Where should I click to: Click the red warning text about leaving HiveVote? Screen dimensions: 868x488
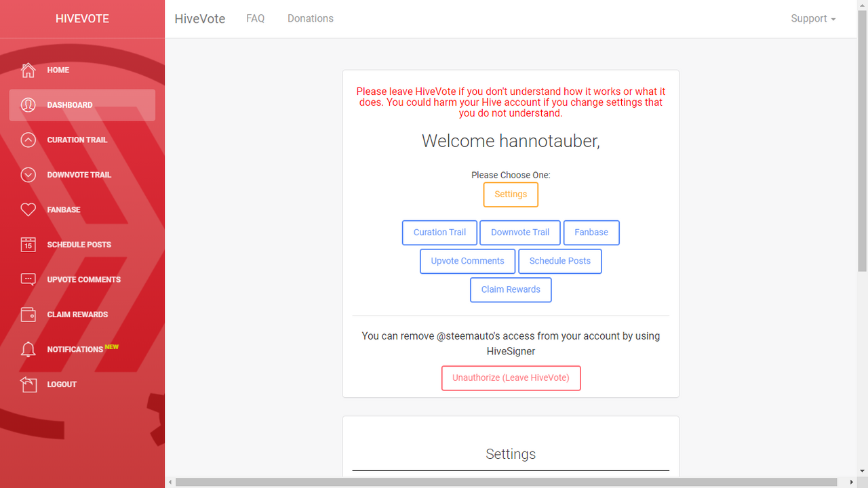point(511,102)
